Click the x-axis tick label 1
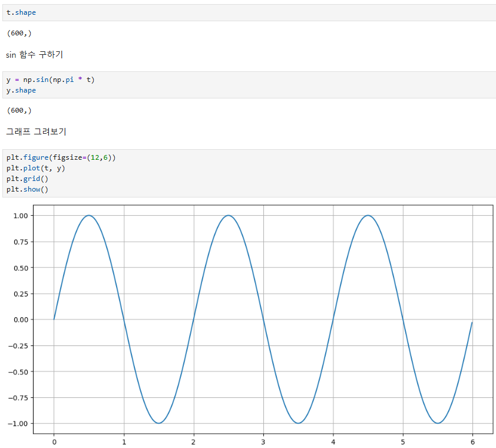The width and height of the screenshot is (496, 448). click(124, 442)
